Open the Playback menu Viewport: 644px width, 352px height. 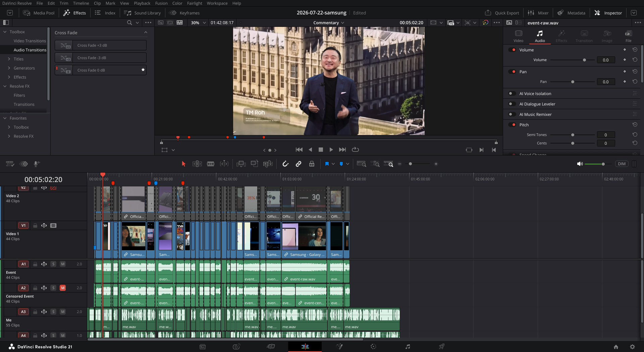(142, 3)
